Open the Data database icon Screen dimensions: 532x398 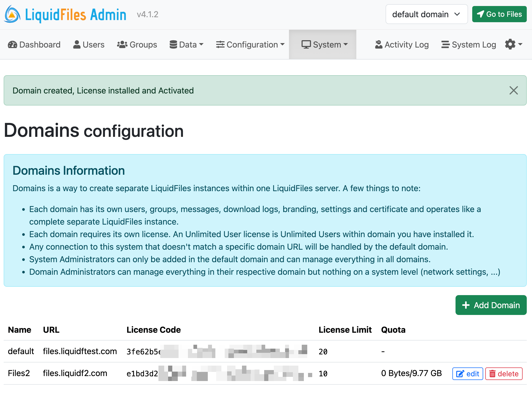(x=173, y=44)
